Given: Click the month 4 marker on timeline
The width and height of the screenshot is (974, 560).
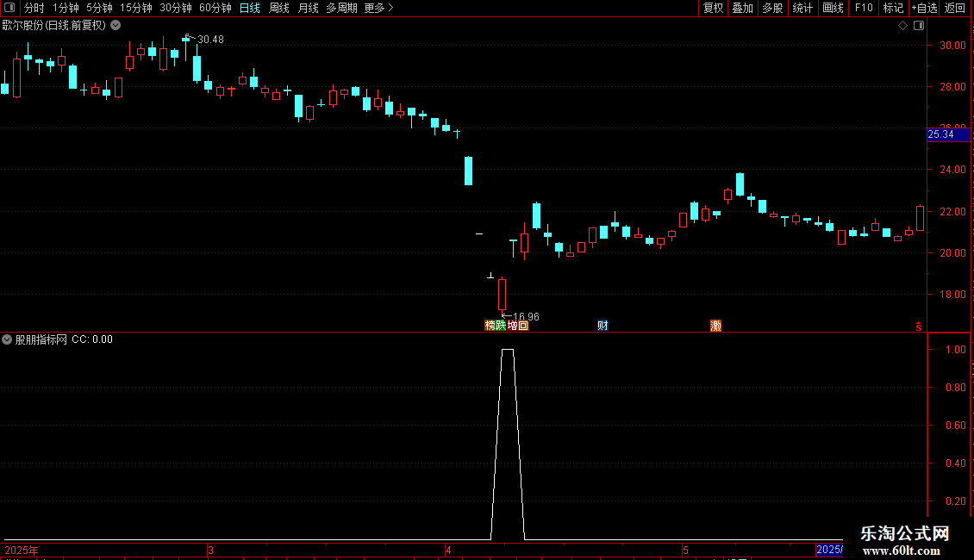Looking at the screenshot, I should pyautogui.click(x=448, y=550).
